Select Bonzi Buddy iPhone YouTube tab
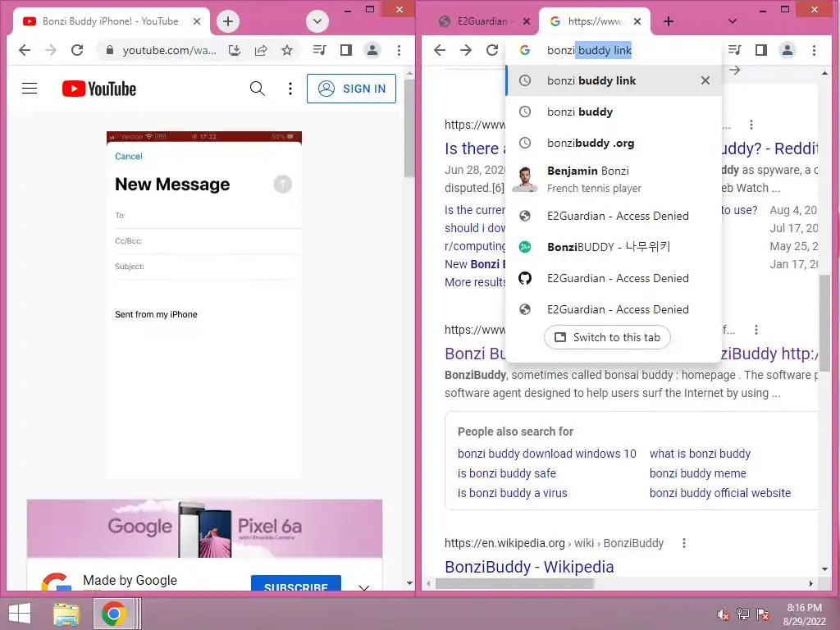The height and width of the screenshot is (630, 840). tap(111, 21)
